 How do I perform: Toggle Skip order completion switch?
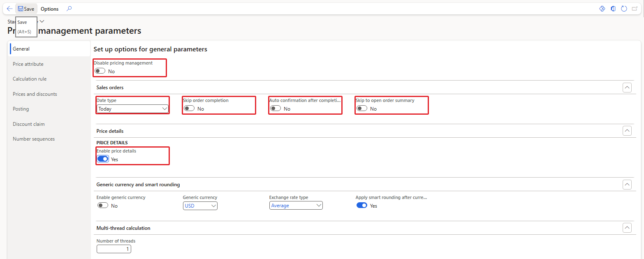click(189, 109)
